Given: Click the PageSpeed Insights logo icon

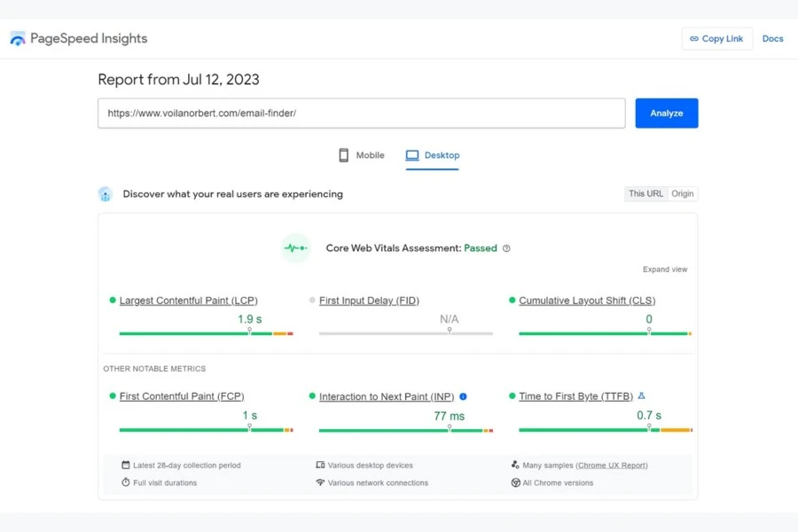Looking at the screenshot, I should pyautogui.click(x=18, y=37).
